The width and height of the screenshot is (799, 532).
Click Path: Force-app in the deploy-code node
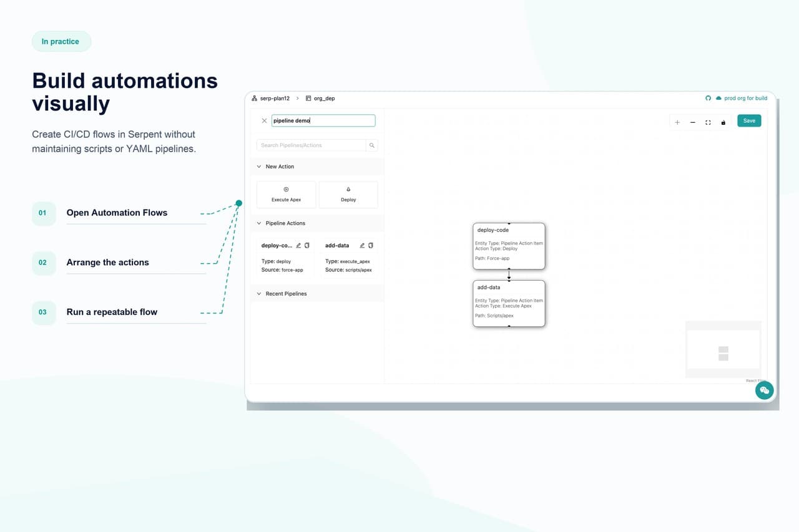coord(493,258)
